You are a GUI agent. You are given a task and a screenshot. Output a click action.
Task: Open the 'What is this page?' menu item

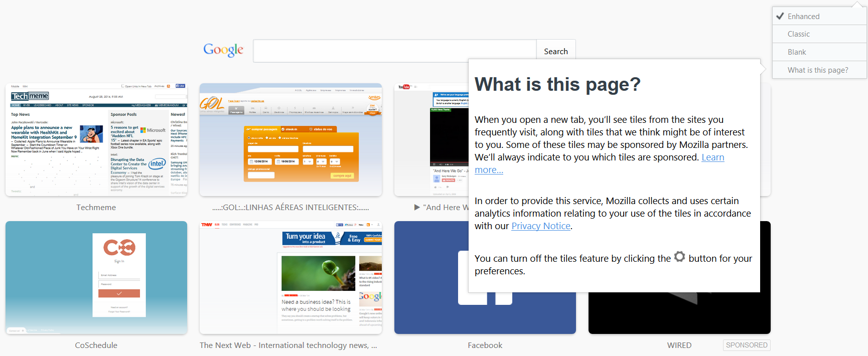[x=819, y=70]
